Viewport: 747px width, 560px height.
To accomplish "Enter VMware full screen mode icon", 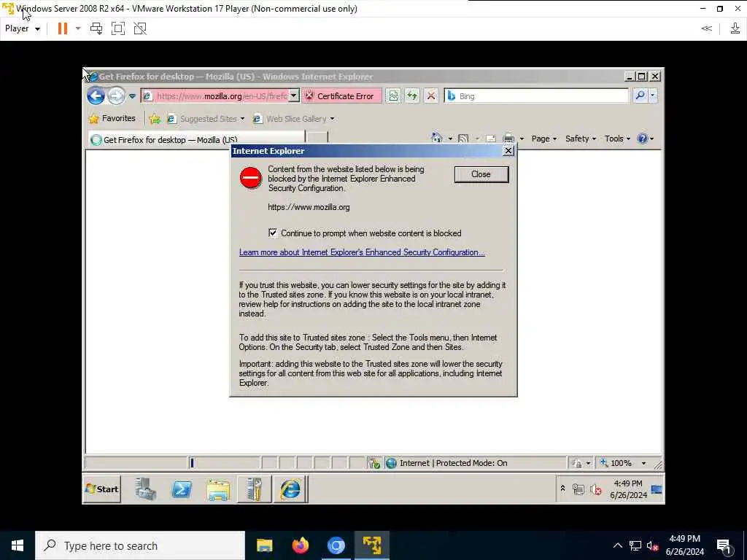I will coord(118,28).
